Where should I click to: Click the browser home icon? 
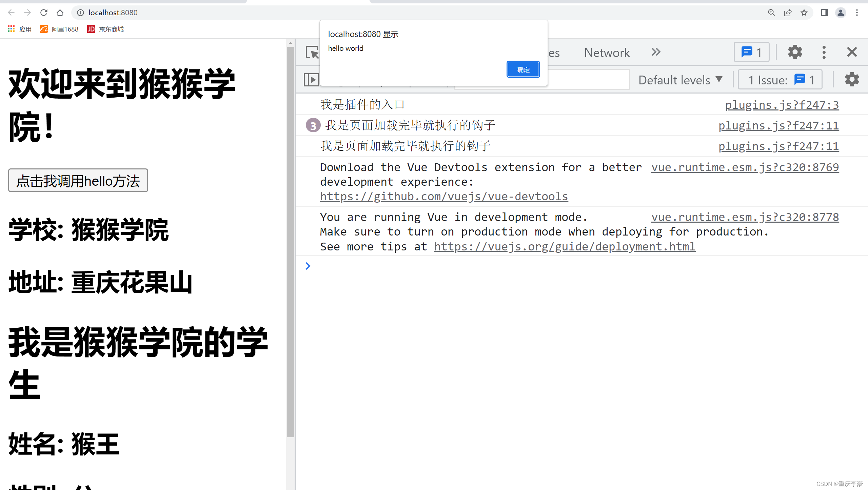coord(60,13)
